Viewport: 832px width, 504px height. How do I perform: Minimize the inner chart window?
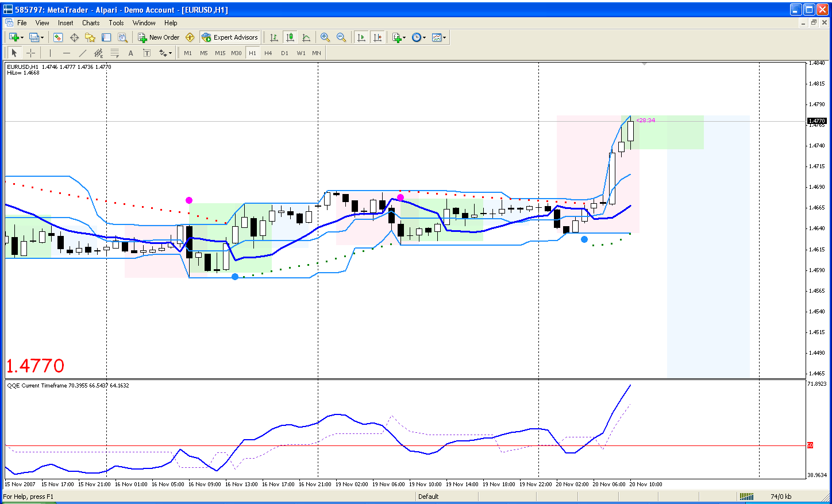803,23
